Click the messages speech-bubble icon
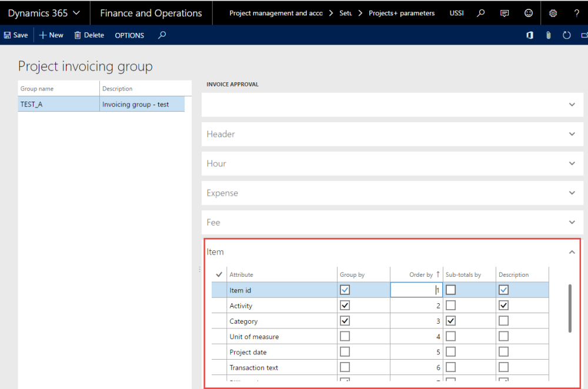The image size is (588, 389). [505, 12]
